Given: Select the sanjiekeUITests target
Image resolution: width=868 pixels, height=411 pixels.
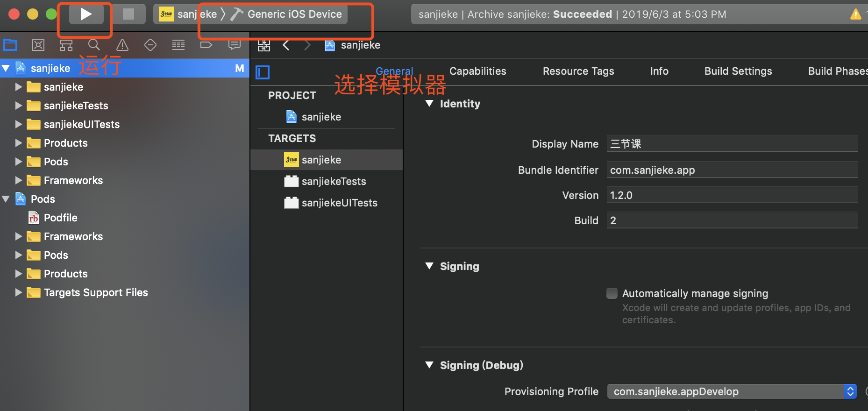Looking at the screenshot, I should 339,203.
